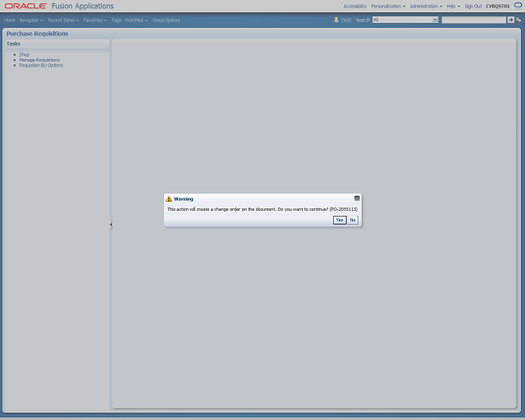Screen dimensions: 525x420
Task: Click the Warning dialog title text
Action: [x=183, y=199]
